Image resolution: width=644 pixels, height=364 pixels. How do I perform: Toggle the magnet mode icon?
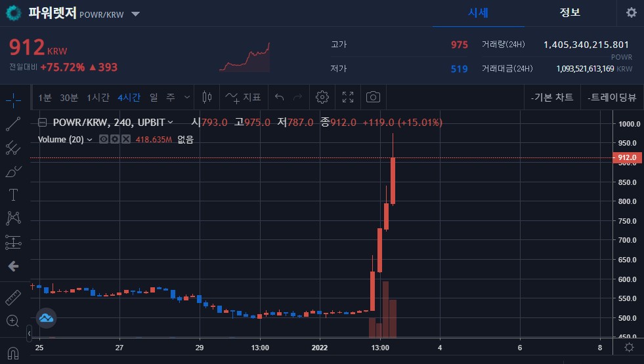[13, 353]
